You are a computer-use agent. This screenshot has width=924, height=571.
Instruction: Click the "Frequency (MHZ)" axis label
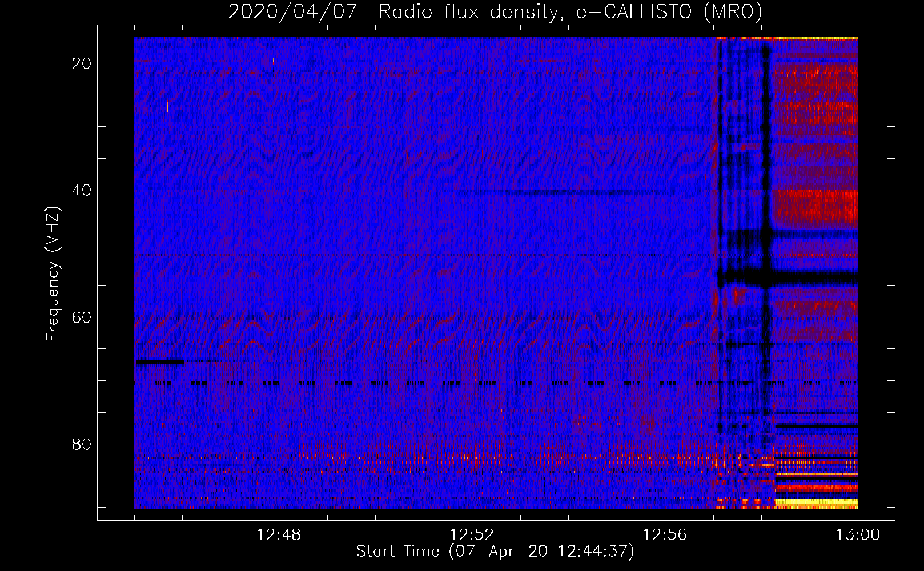[x=53, y=274]
